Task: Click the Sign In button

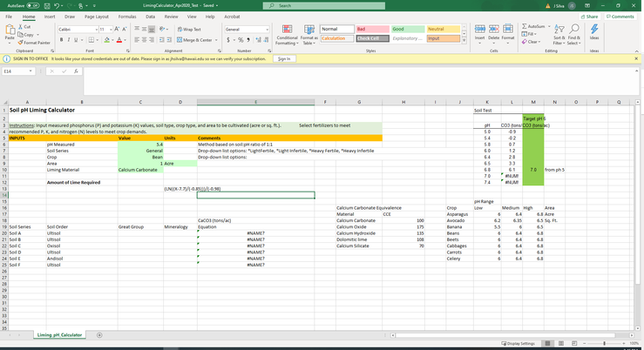Action: pyautogui.click(x=284, y=58)
